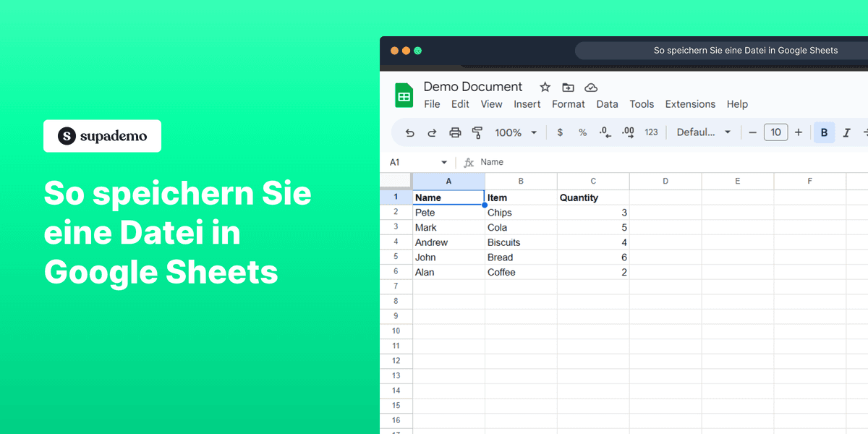Format selection as currency
The width and height of the screenshot is (868, 434).
(559, 132)
